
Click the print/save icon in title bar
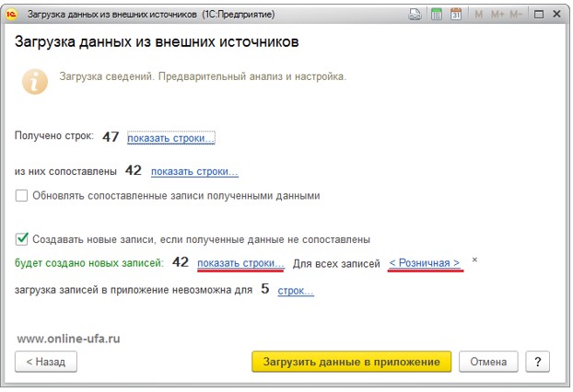coord(415,14)
